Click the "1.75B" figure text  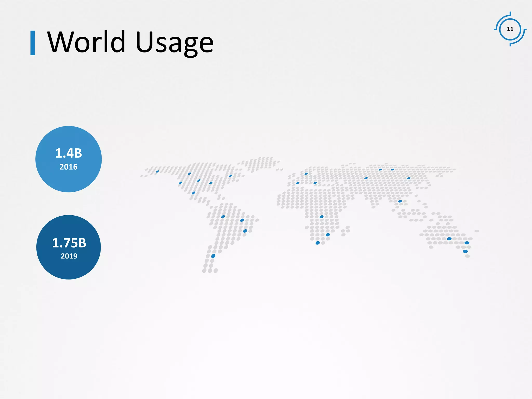[69, 243]
